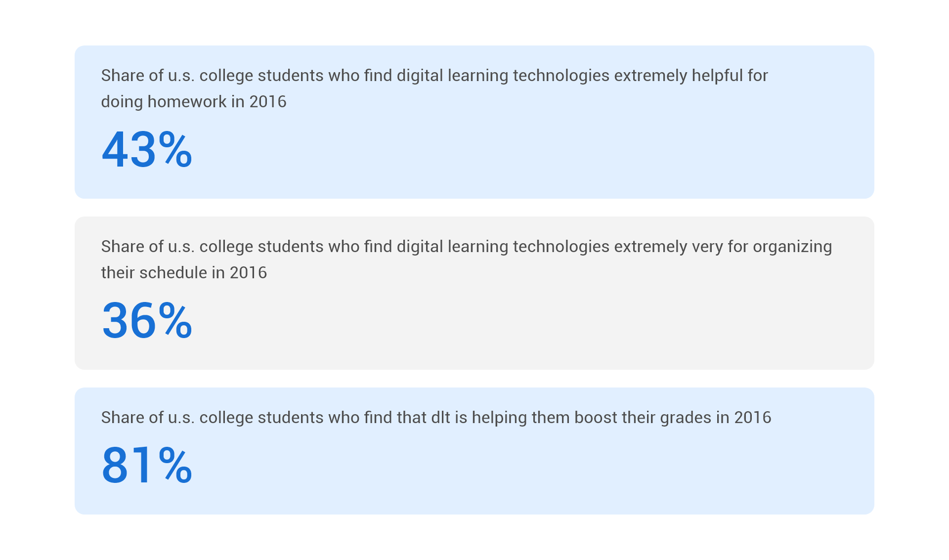Click the word "organizing" in the second card
The height and width of the screenshot is (560, 949).
coord(792,247)
